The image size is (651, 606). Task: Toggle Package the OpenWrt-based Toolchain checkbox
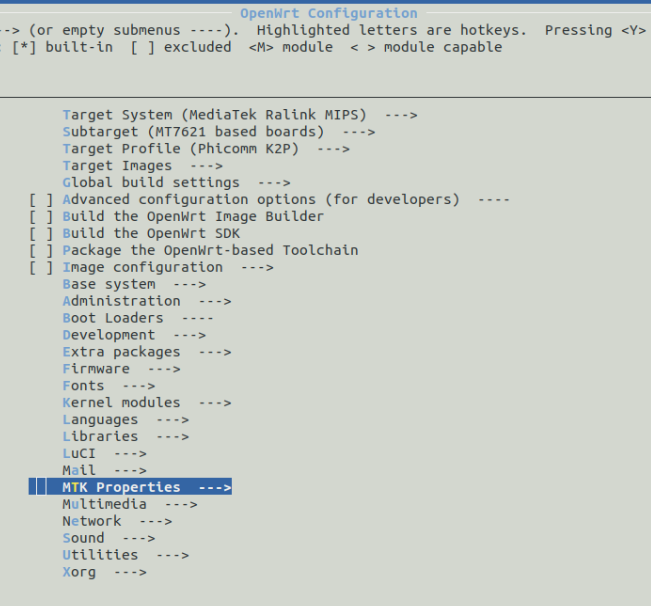pos(41,251)
